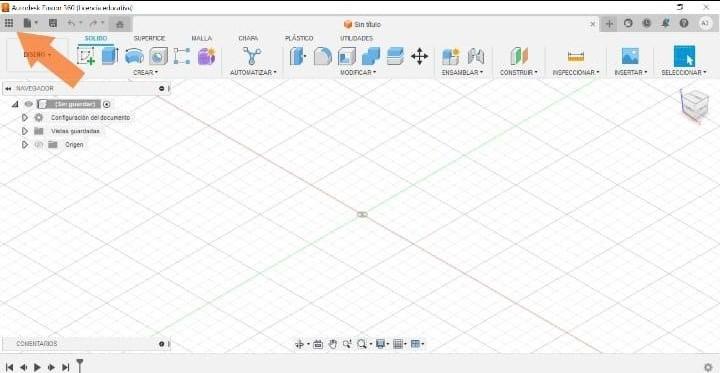Screen dimensions: 720x373
Task: Open the AUTOMATIZAR dropdown menu
Action: pyautogui.click(x=253, y=73)
